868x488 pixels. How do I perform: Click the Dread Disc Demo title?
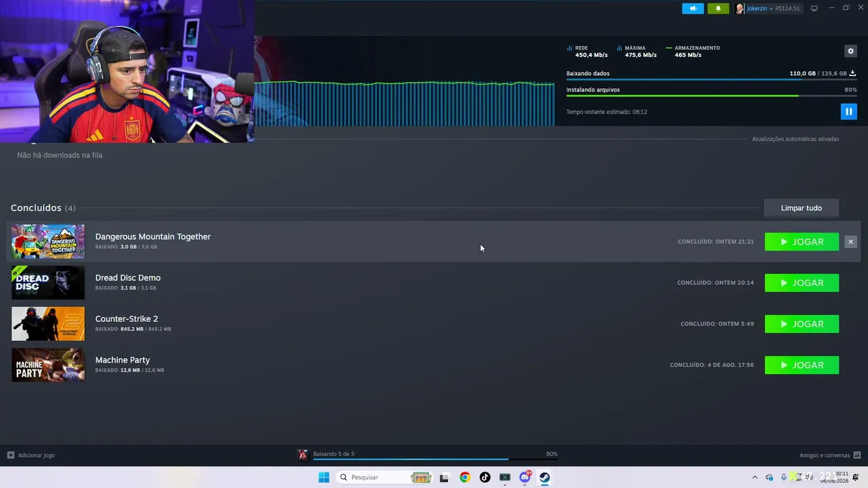127,278
